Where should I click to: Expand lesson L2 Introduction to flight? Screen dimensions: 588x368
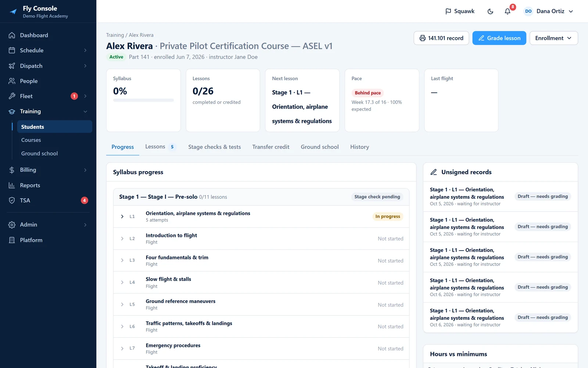coord(122,238)
